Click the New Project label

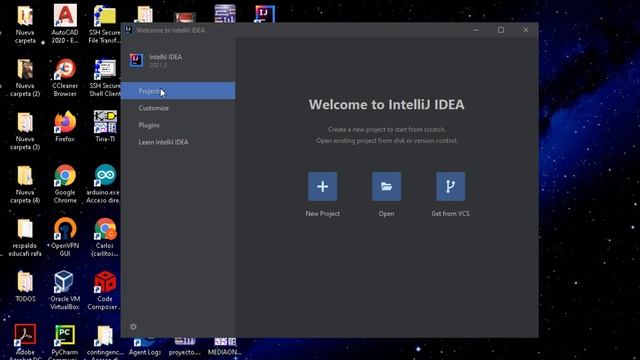click(x=322, y=213)
